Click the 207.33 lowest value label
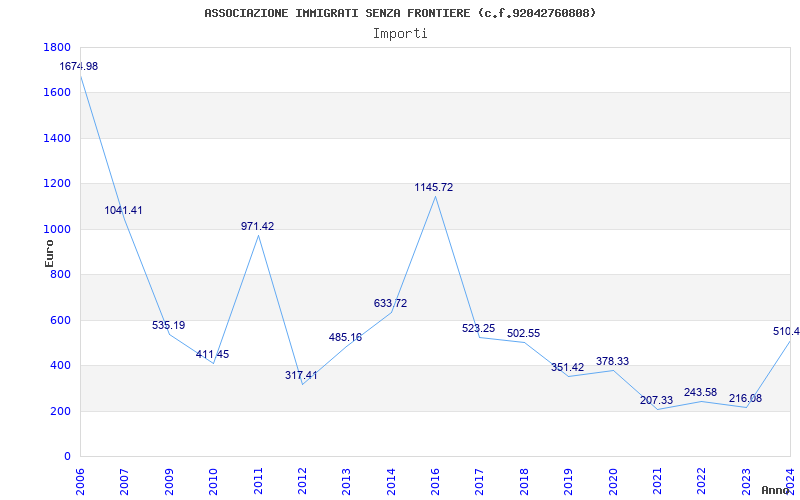Viewport: 800px width, 500px height. coord(656,400)
